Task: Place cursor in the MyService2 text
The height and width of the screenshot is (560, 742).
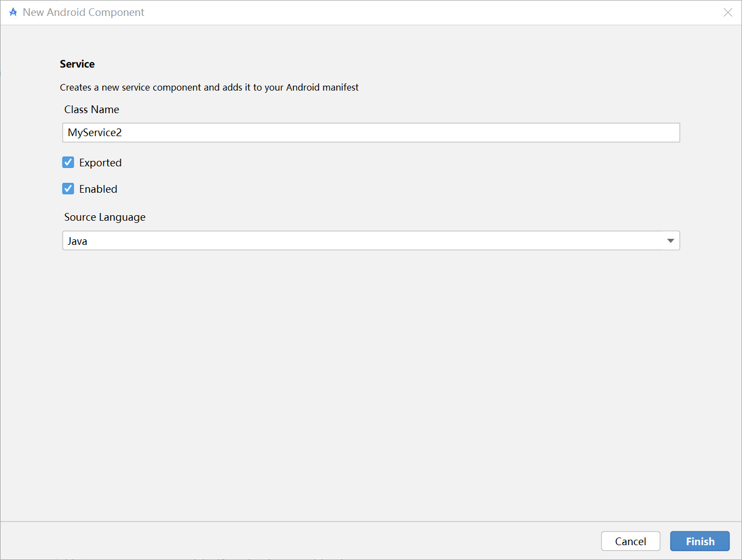Action: click(95, 133)
